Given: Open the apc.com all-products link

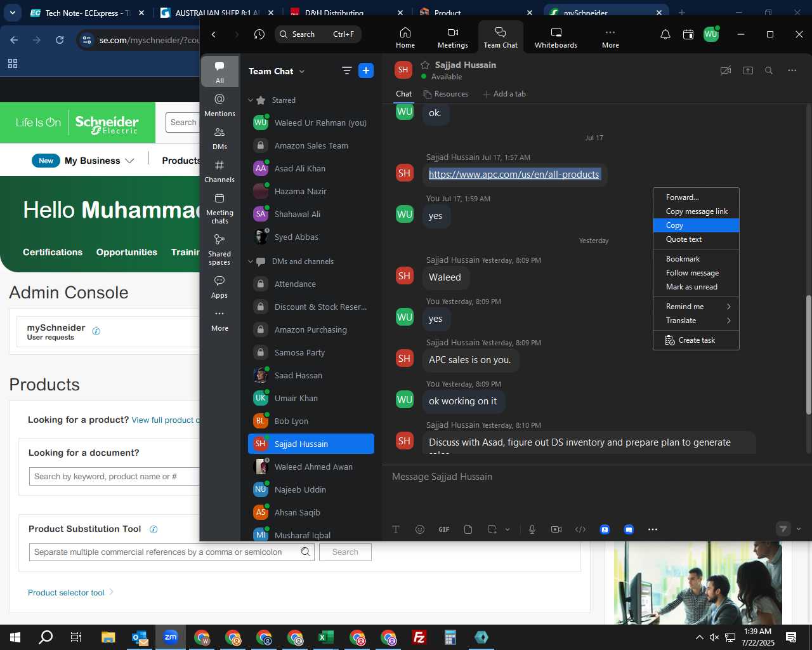Looking at the screenshot, I should pos(514,175).
